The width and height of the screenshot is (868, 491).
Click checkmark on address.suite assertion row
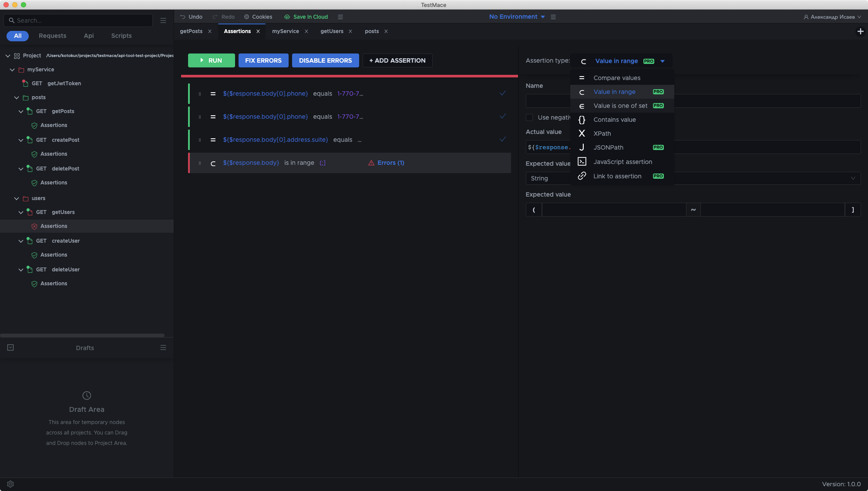tap(502, 140)
